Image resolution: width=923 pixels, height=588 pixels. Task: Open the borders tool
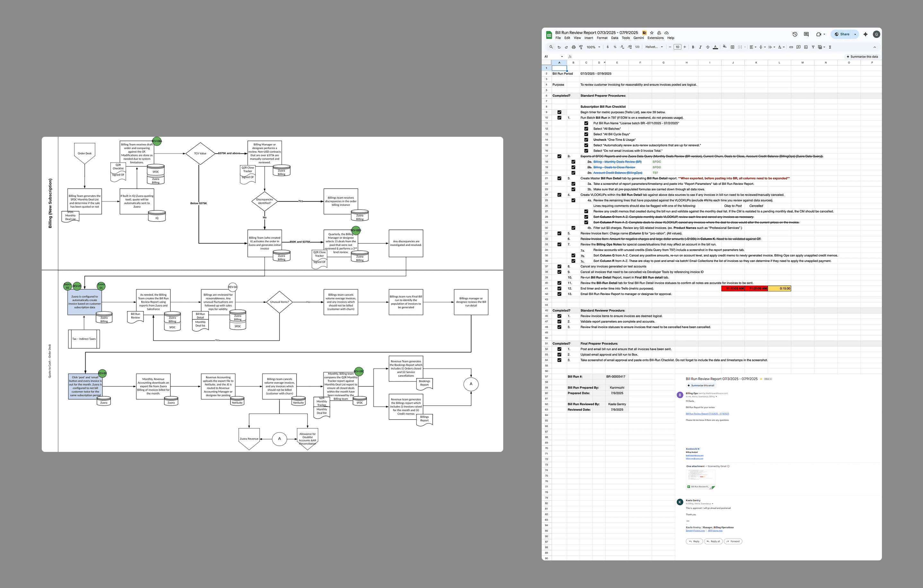click(x=732, y=47)
